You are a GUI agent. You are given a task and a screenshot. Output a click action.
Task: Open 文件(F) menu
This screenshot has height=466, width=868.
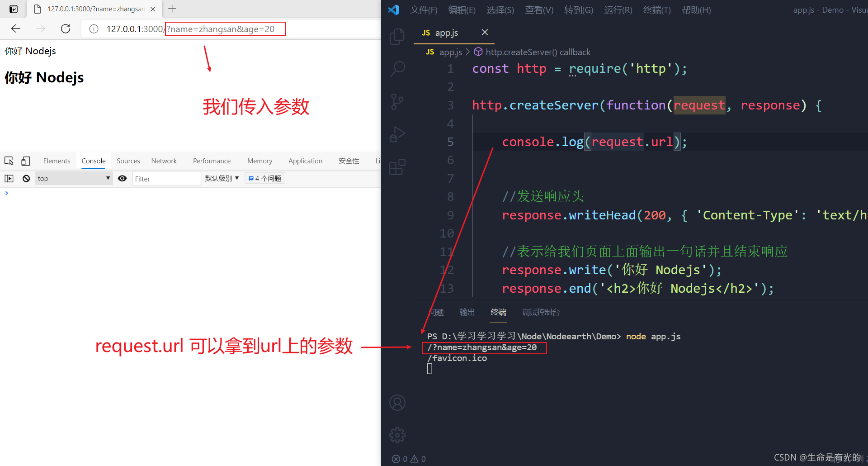pos(424,10)
